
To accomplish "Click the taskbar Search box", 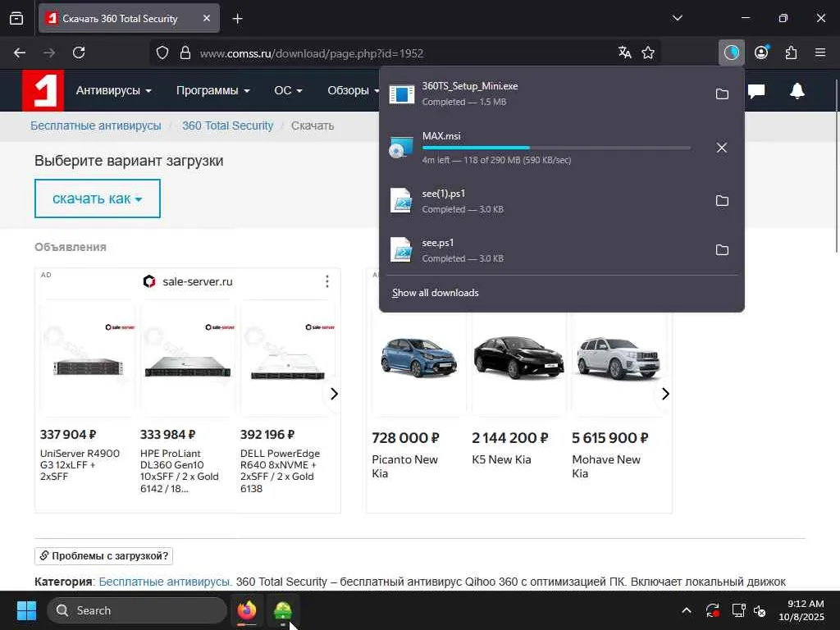I will click(137, 610).
